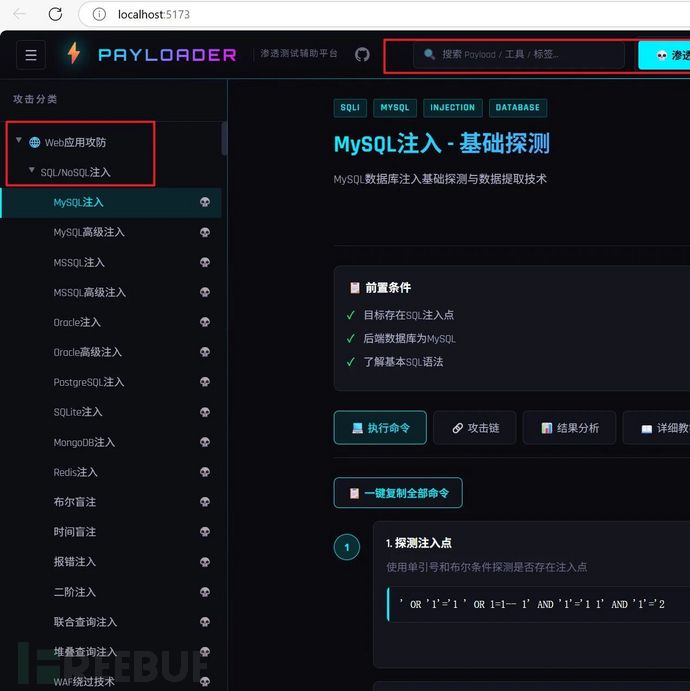690x691 pixels.
Task: Click skull icon beside Oracle高级注入
Action: click(205, 352)
